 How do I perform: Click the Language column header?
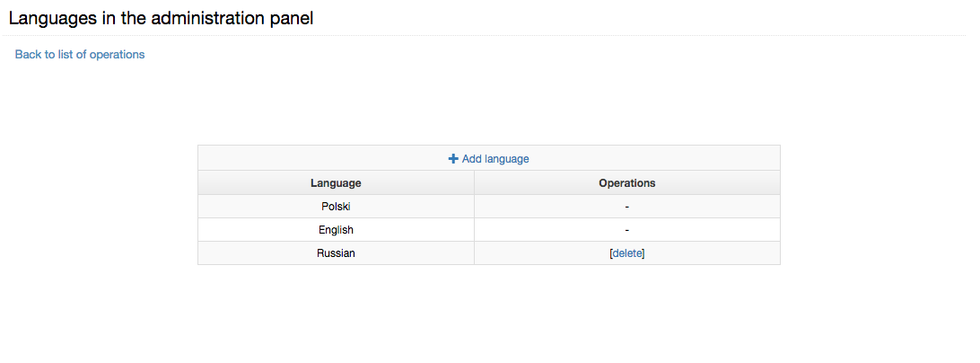click(336, 182)
